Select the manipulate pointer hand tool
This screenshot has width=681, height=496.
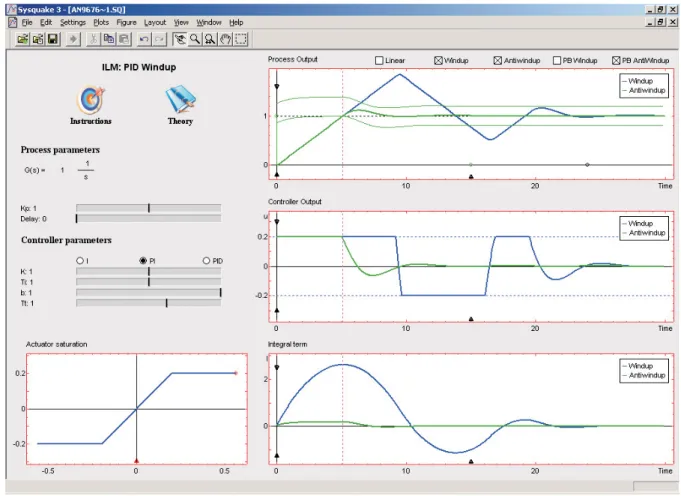tap(179, 40)
